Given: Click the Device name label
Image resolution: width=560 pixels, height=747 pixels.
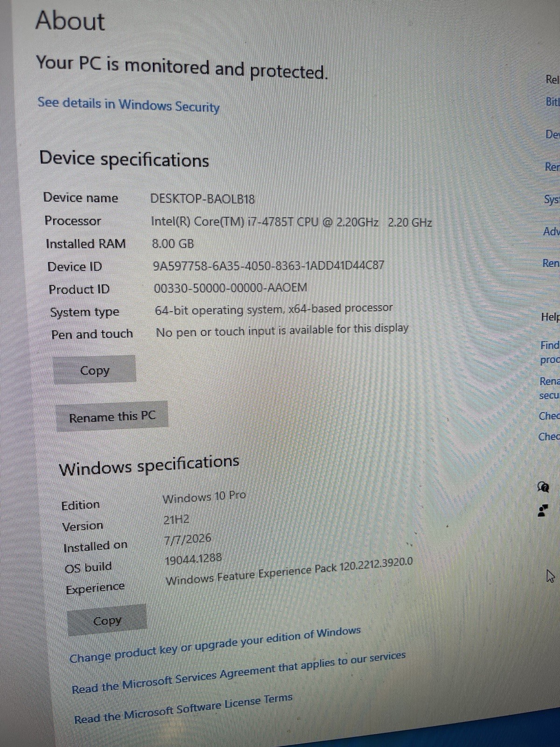Looking at the screenshot, I should [81, 197].
